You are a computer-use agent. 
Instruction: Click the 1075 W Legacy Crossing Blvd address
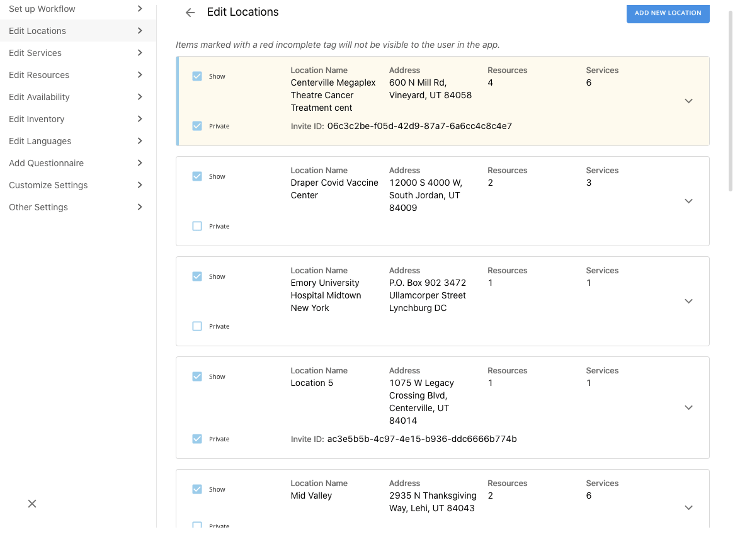point(422,402)
